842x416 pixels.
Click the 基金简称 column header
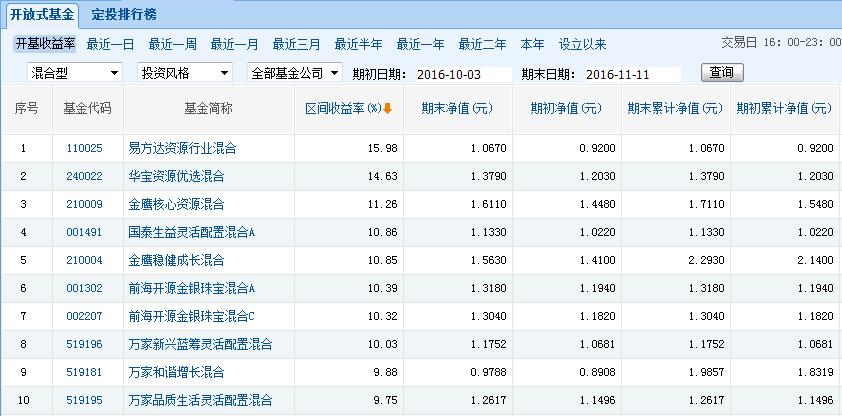pyautogui.click(x=208, y=109)
